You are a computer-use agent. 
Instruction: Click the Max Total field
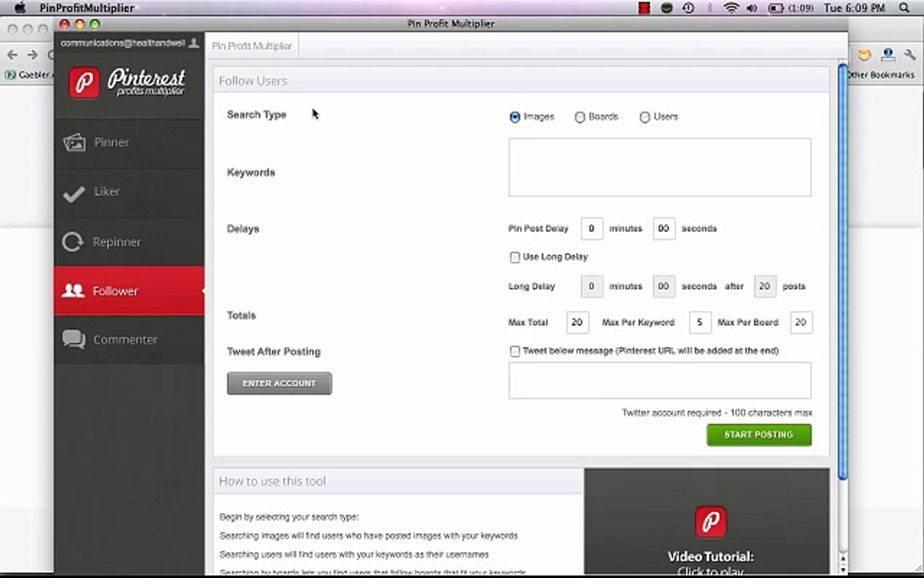(x=577, y=323)
